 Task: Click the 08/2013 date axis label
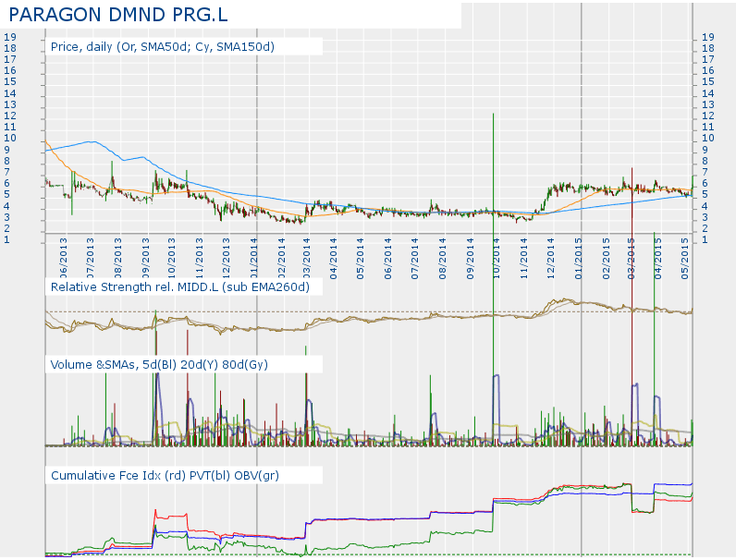(117, 259)
